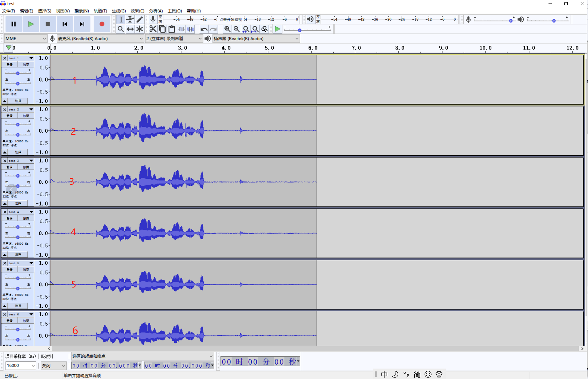Solo the test 2 track
The image size is (588, 379).
[26, 116]
